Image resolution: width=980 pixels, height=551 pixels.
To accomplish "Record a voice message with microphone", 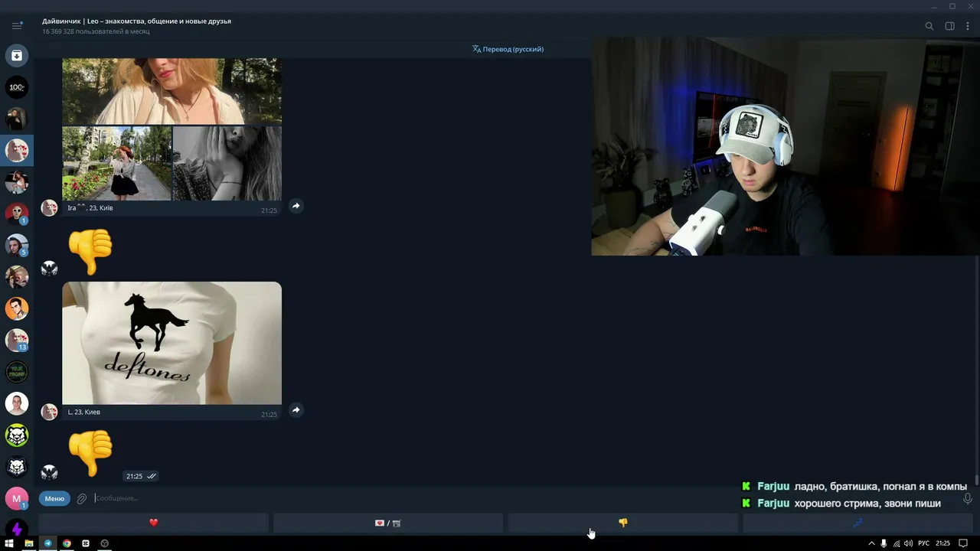I will coord(968,498).
